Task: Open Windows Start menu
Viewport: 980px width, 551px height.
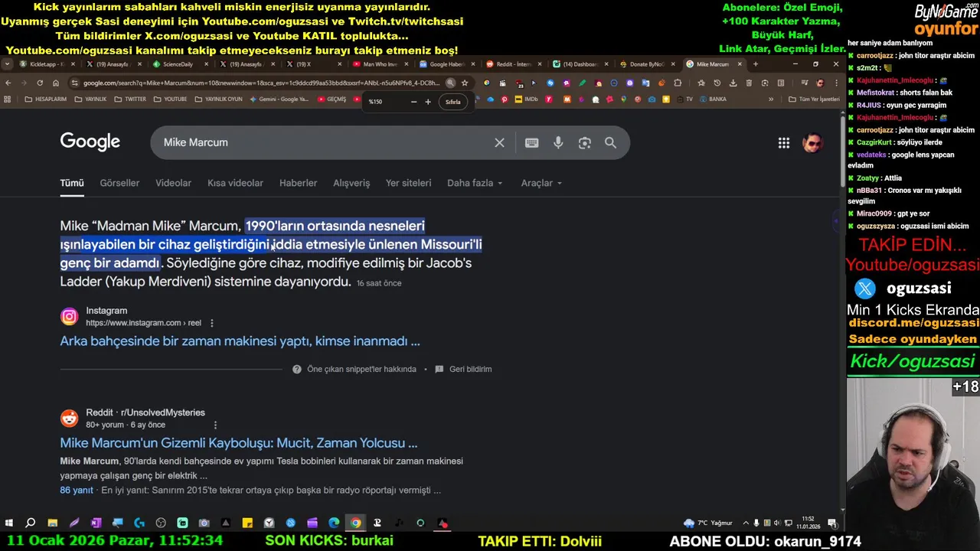Action: 8,523
